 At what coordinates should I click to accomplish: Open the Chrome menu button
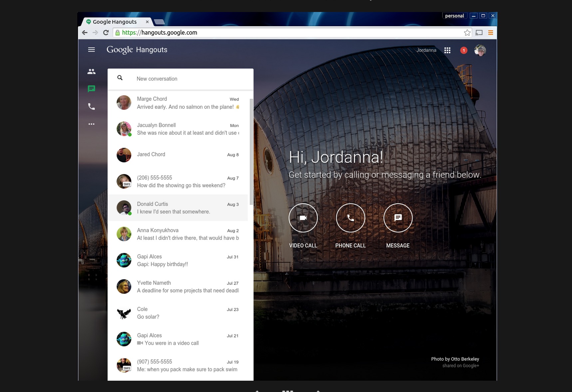click(490, 33)
